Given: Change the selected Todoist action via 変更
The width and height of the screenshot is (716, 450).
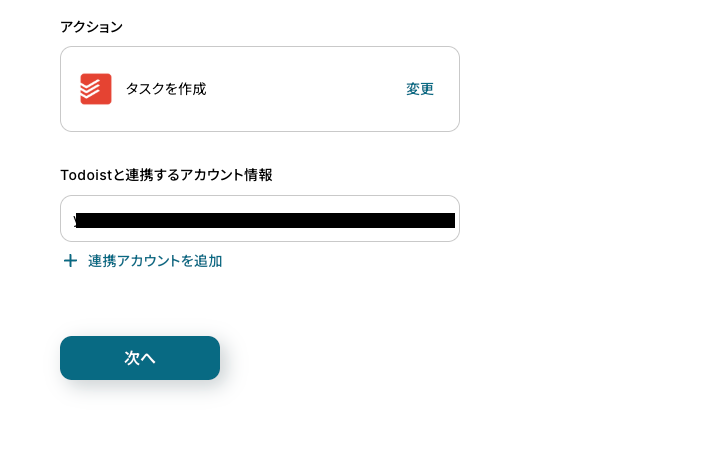Looking at the screenshot, I should tap(420, 89).
